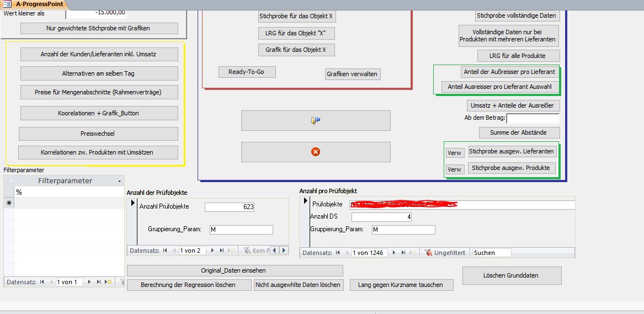Go to next record in Filterparameter navigator
This screenshot has height=314, width=644.
pyautogui.click(x=89, y=282)
